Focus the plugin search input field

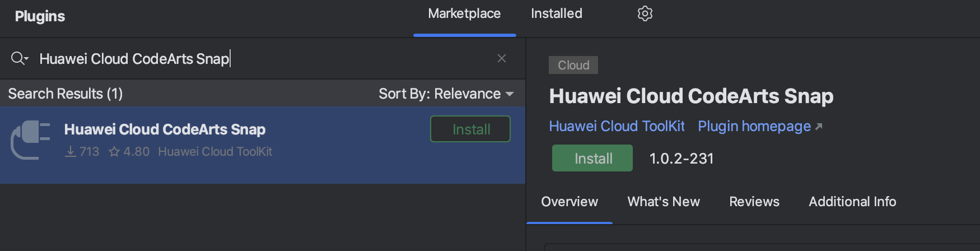pos(263,58)
